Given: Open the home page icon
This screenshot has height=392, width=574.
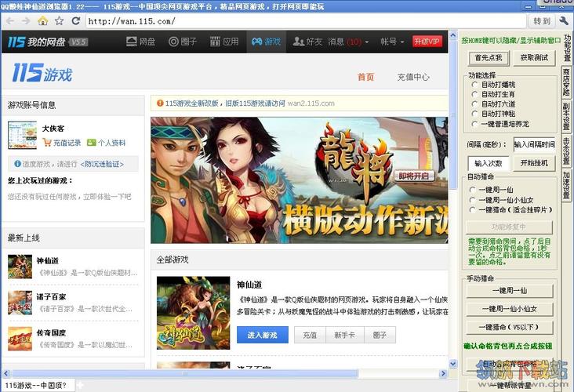Looking at the screenshot, I should point(43,21).
